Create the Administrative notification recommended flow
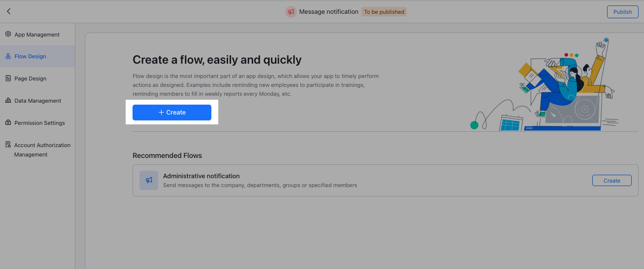This screenshot has height=269, width=644. click(611, 181)
